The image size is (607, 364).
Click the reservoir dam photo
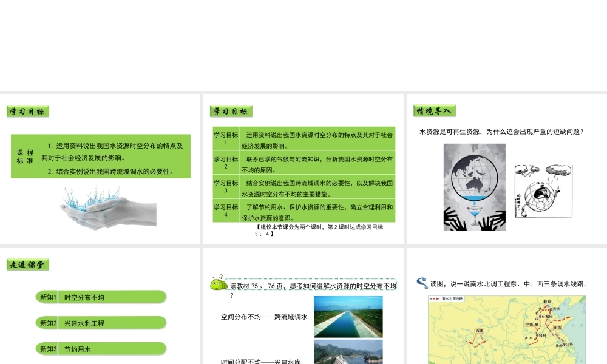pyautogui.click(x=348, y=352)
